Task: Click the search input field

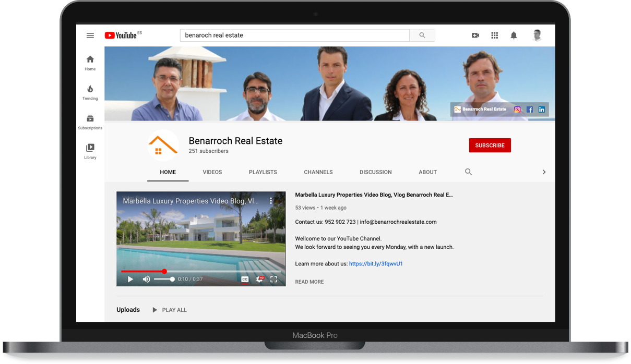Action: [295, 35]
